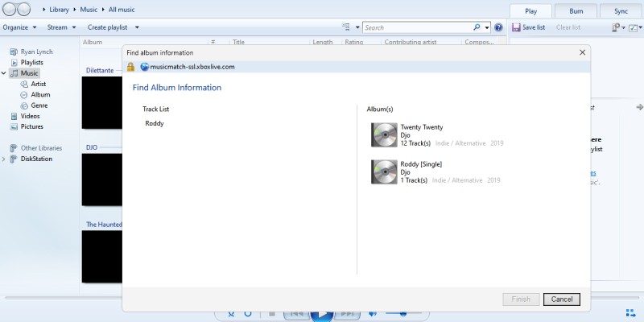Click the Genre disc icon in sidebar
This screenshot has height=322, width=644.
[24, 105]
